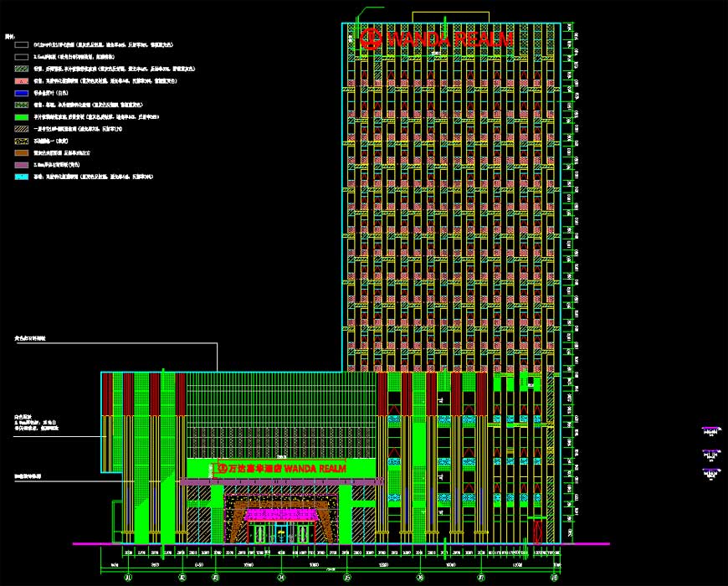Image resolution: width=728 pixels, height=586 pixels.
Task: Select the pink legend swatch
Action: pos(22,81)
